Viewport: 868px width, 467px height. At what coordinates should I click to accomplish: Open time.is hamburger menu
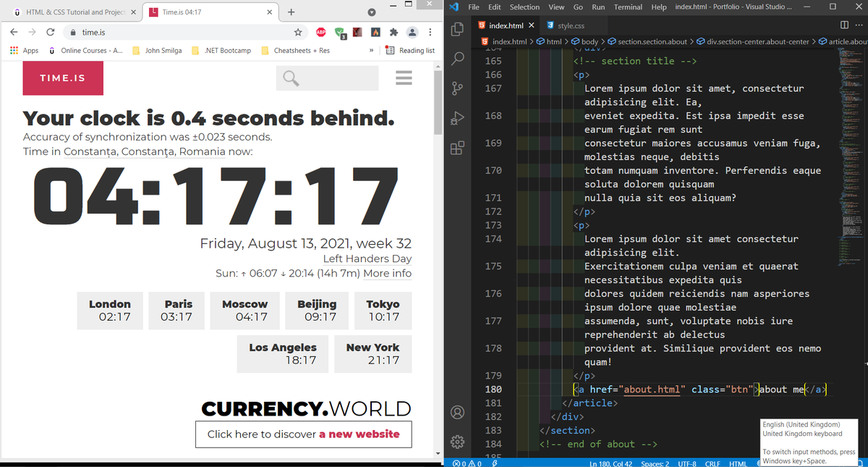pyautogui.click(x=404, y=77)
